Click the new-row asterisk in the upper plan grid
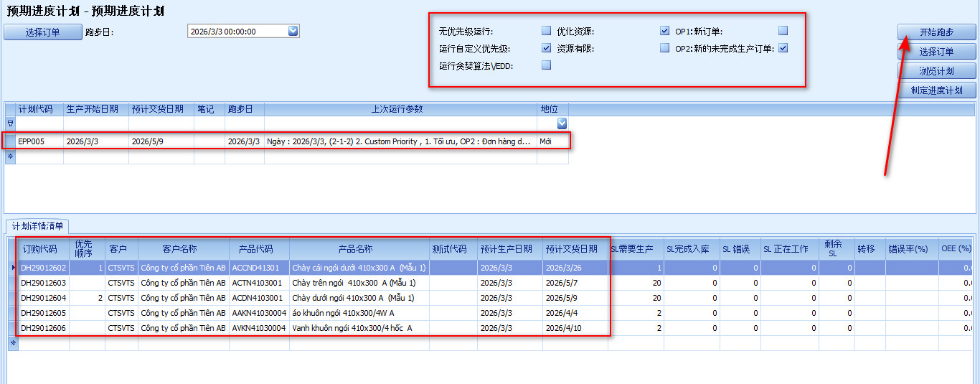This screenshot has height=384, width=980. [x=10, y=156]
